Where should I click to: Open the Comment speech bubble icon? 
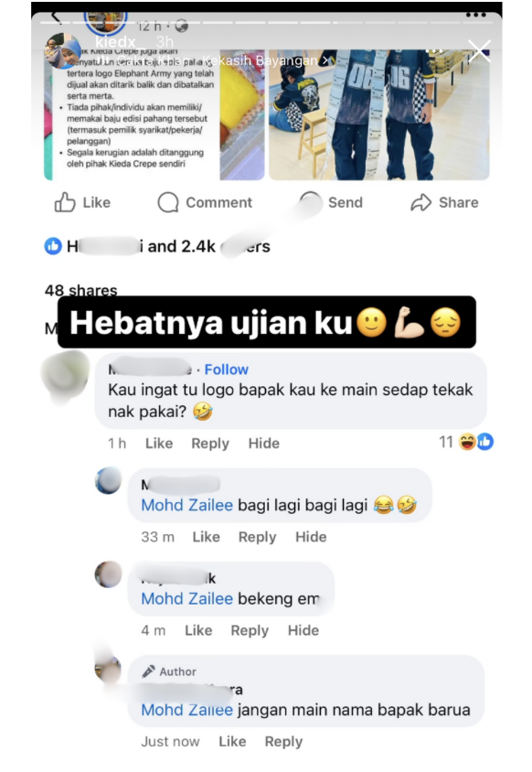pyautogui.click(x=168, y=202)
